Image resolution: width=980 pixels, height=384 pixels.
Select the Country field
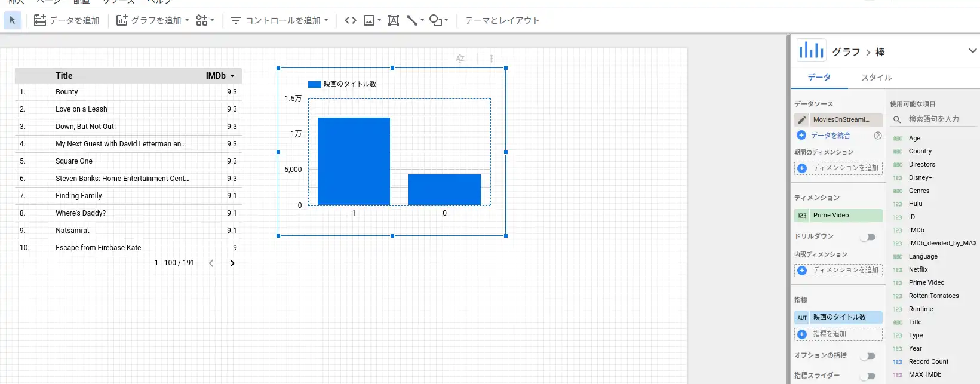click(x=920, y=152)
